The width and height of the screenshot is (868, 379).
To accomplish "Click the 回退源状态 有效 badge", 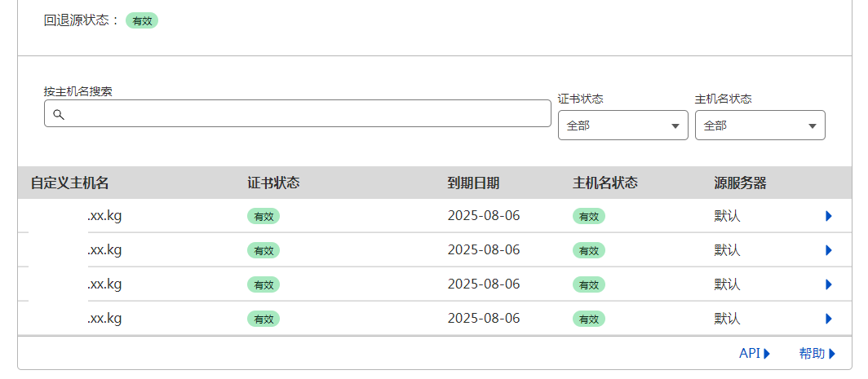I will (x=142, y=21).
